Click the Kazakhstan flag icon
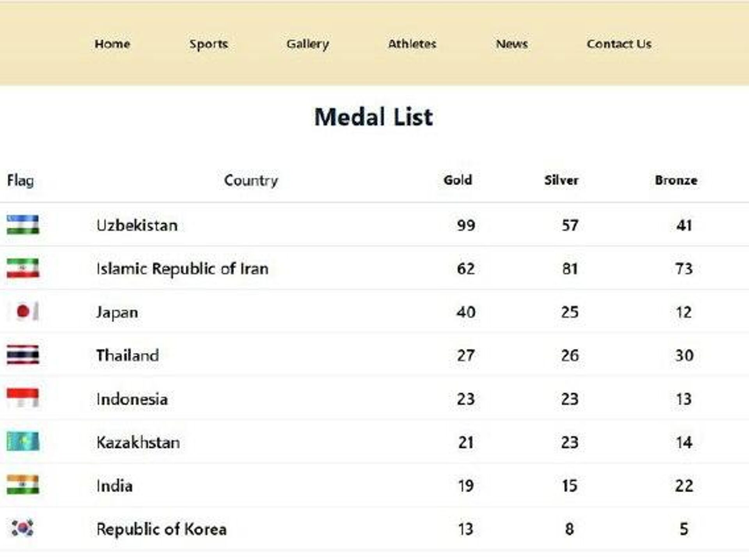The height and width of the screenshot is (560, 749). tap(23, 441)
